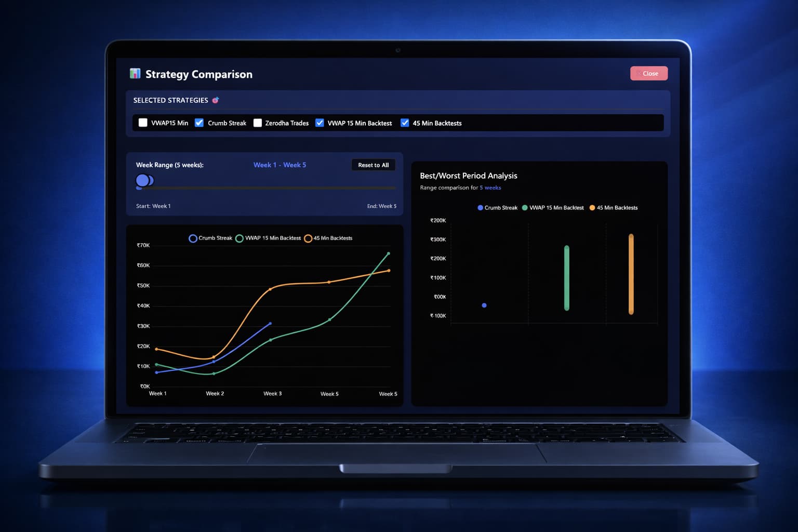Click the Crumb Streak blue dot in Best/Worst chart

pyautogui.click(x=484, y=305)
